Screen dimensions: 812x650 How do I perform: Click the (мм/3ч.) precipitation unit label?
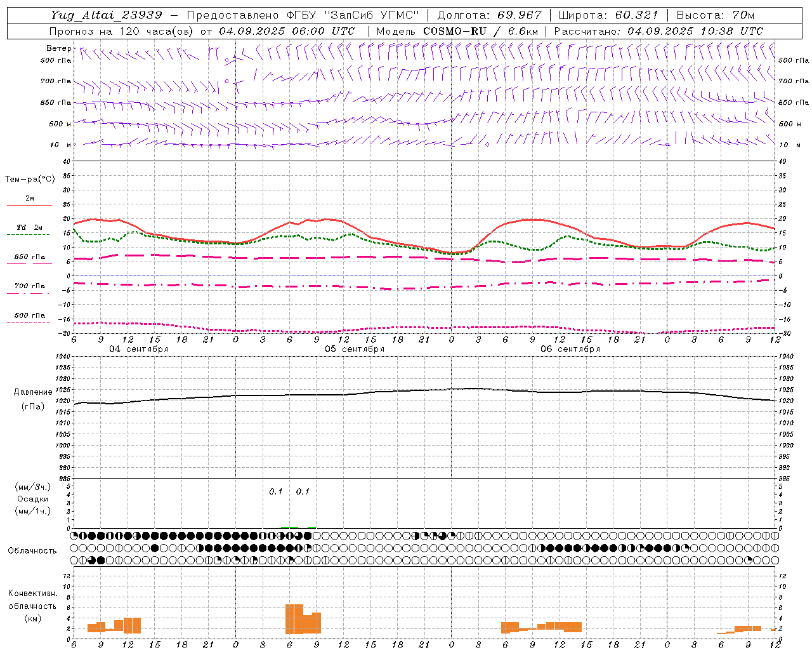pyautogui.click(x=33, y=487)
